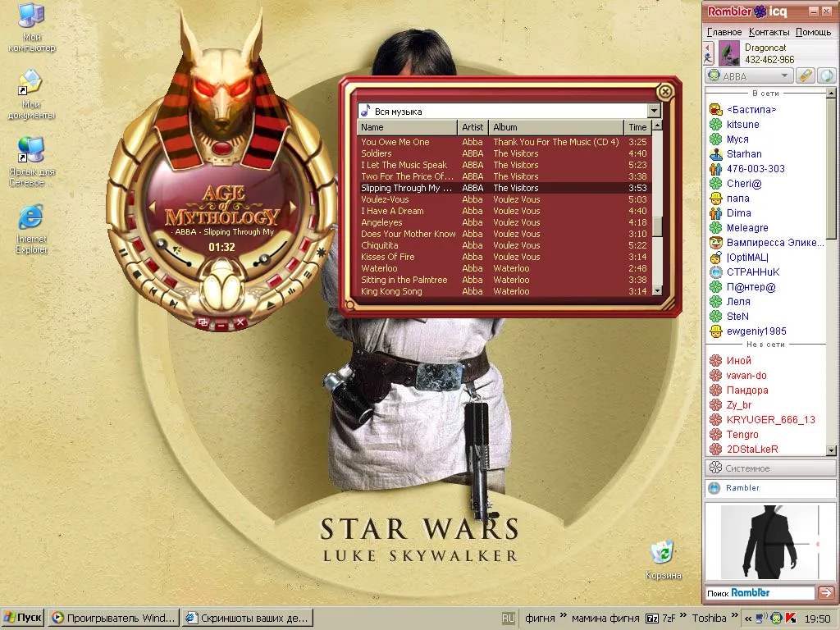Switch player to compact mode icon
The image size is (840, 630).
pyautogui.click(x=203, y=322)
